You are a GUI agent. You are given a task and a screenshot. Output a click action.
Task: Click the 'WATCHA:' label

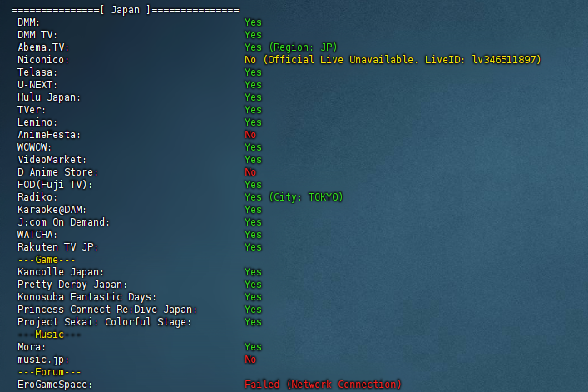point(37,235)
